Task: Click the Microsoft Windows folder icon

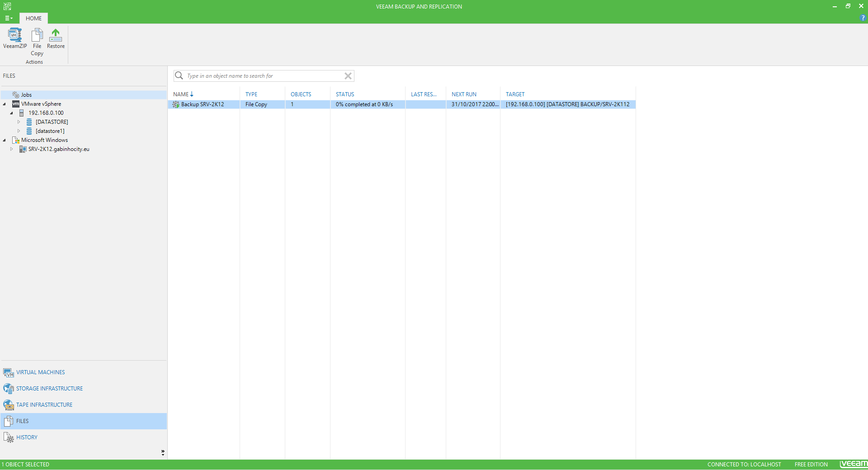Action: [x=16, y=140]
